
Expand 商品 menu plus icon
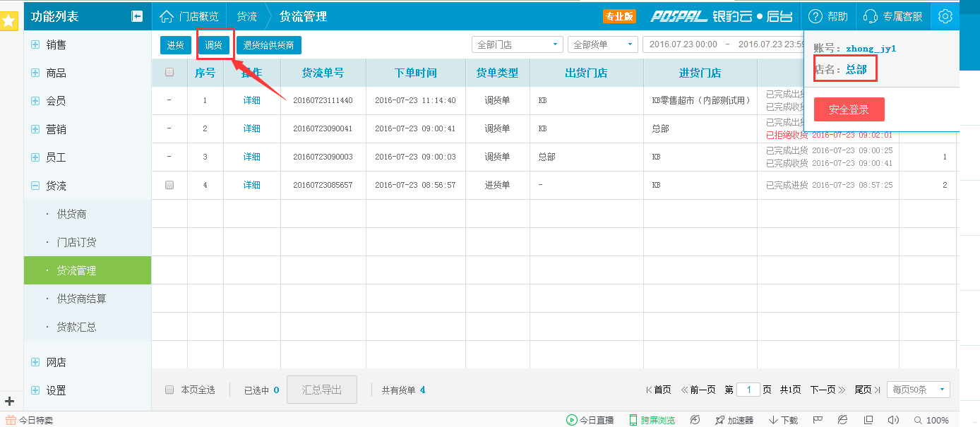tap(35, 73)
